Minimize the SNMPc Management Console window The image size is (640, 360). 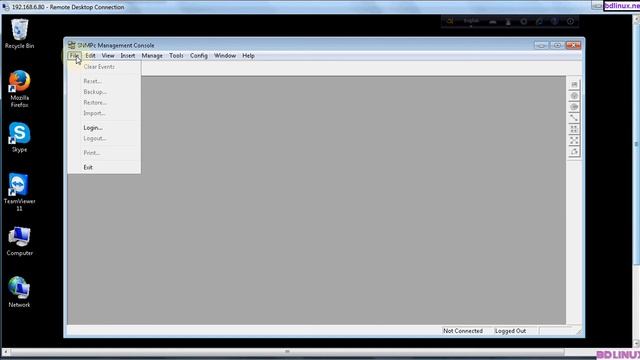541,45
